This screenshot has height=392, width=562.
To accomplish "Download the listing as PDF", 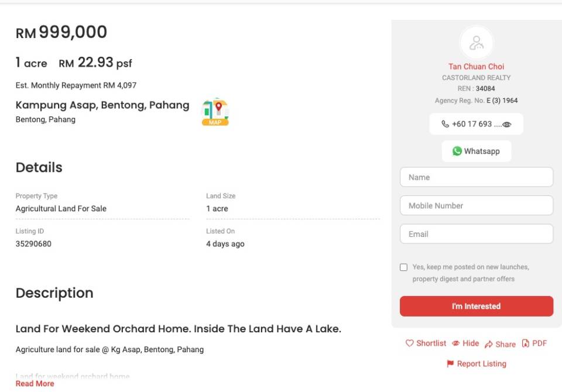I will [534, 343].
